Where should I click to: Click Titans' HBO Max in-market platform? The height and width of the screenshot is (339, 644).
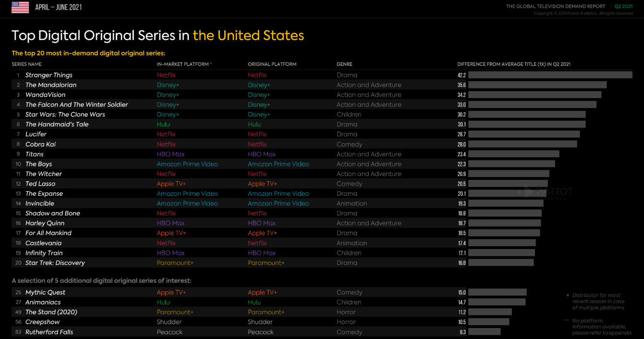(170, 154)
